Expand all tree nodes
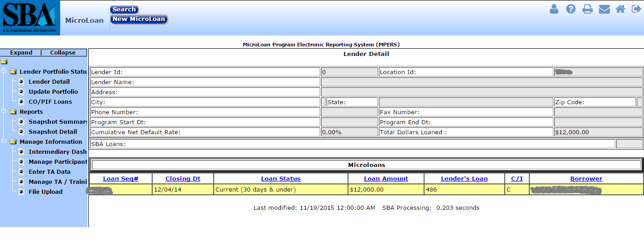This screenshot has height=243, width=644. (21, 53)
